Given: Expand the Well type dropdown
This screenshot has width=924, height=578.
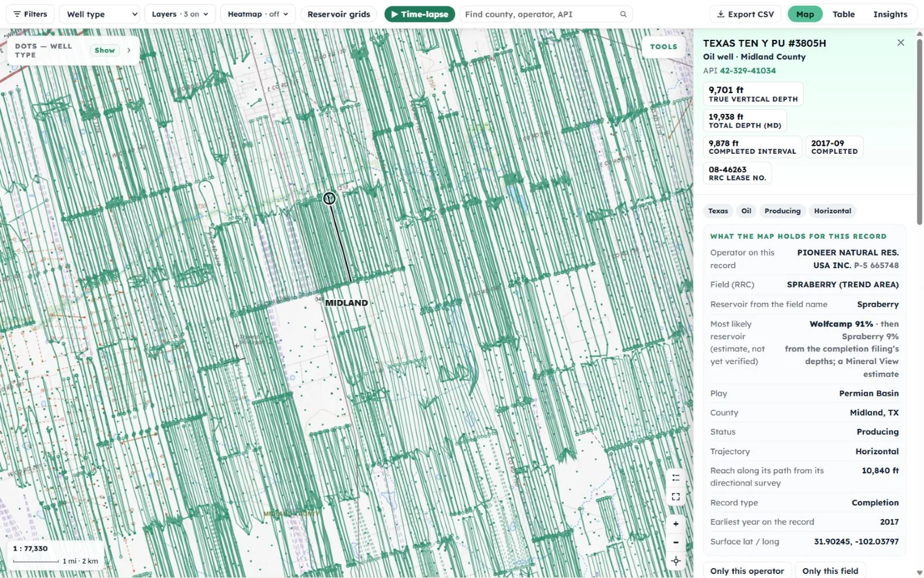Looking at the screenshot, I should coord(99,14).
